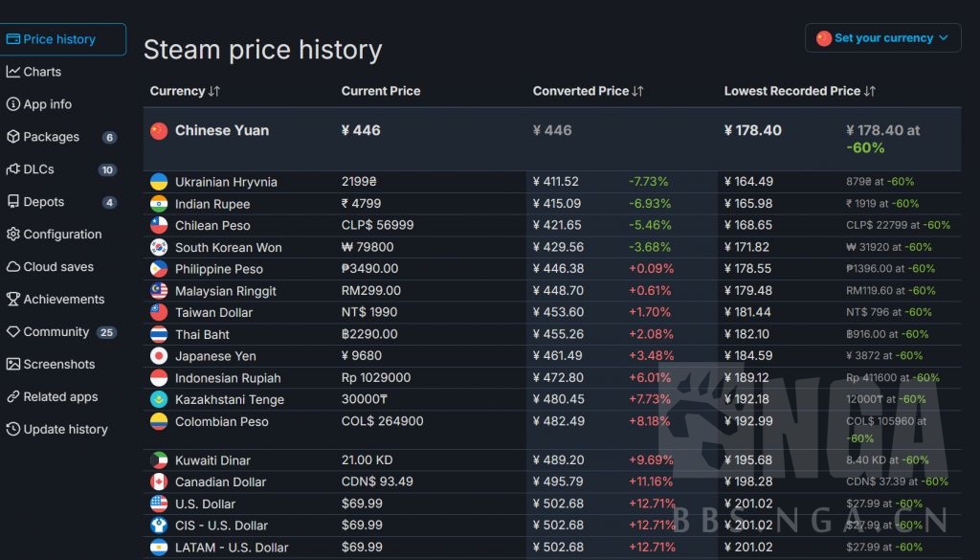Open Packages from the sidebar
The height and width of the screenshot is (560, 980).
click(x=51, y=137)
